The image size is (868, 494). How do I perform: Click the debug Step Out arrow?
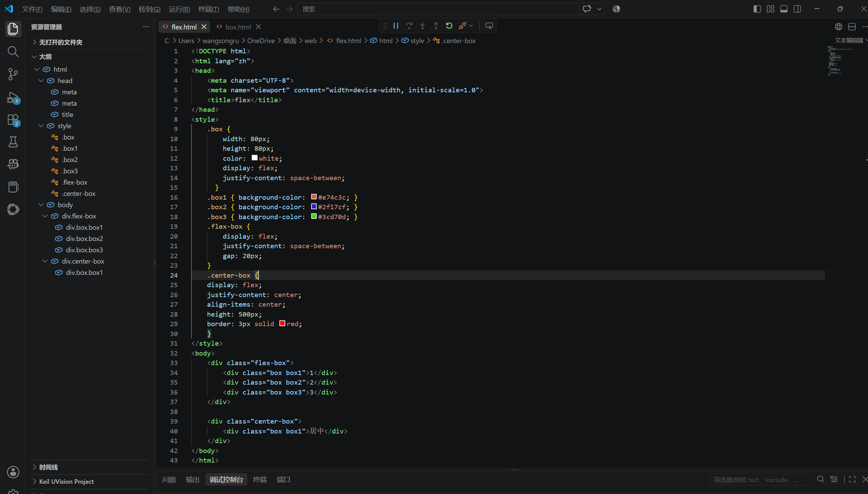coord(436,26)
